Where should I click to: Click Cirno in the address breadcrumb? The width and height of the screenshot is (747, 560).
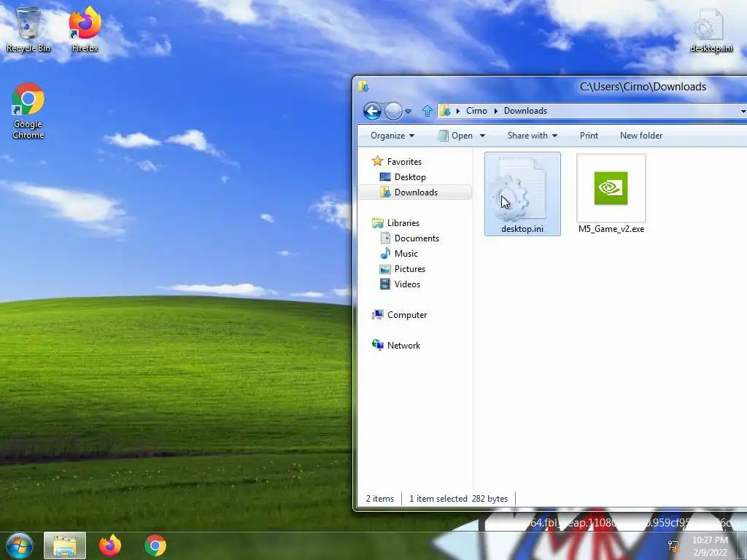pos(476,111)
